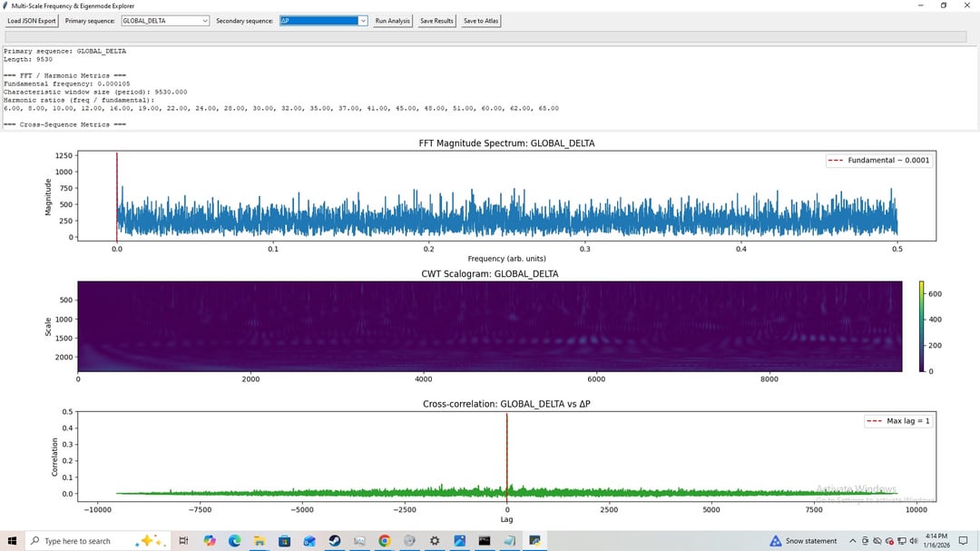Open Settings gear icon in the taskbar
This screenshot has width=980, height=551.
[x=435, y=541]
